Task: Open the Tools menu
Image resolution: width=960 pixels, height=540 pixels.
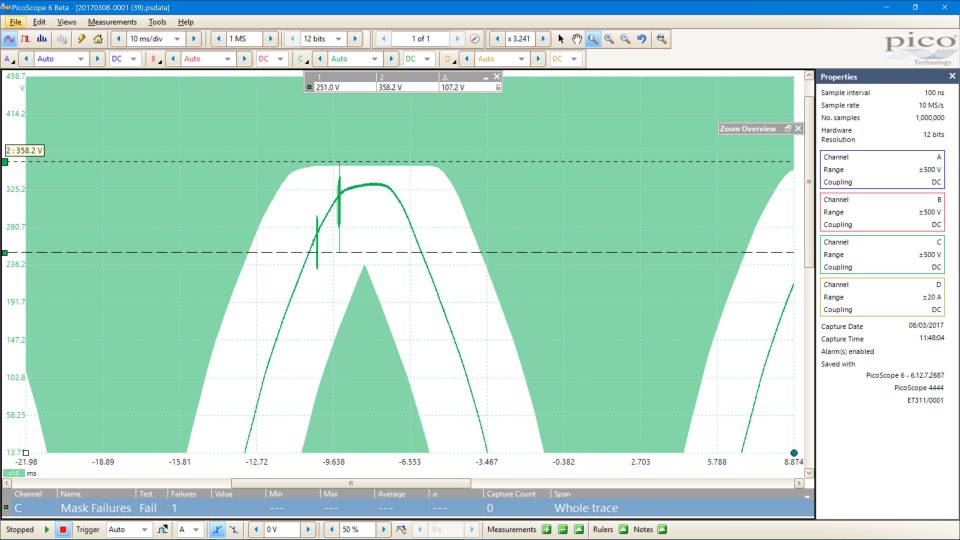Action: pyautogui.click(x=157, y=21)
